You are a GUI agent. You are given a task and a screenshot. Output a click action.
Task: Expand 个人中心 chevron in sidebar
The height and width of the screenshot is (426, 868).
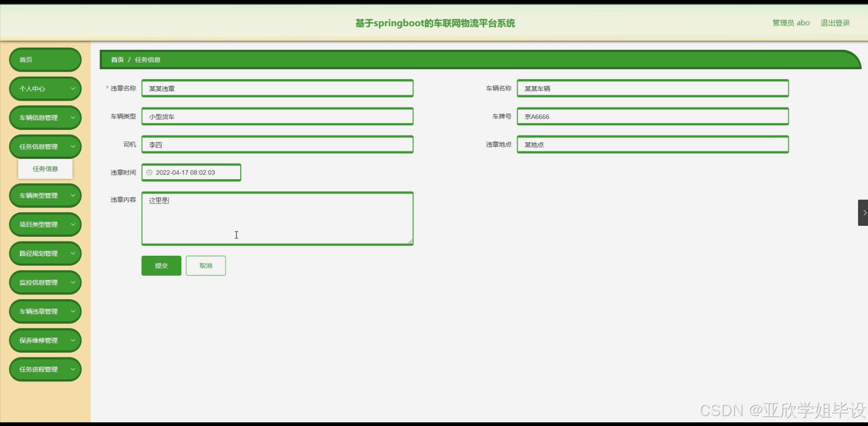73,89
